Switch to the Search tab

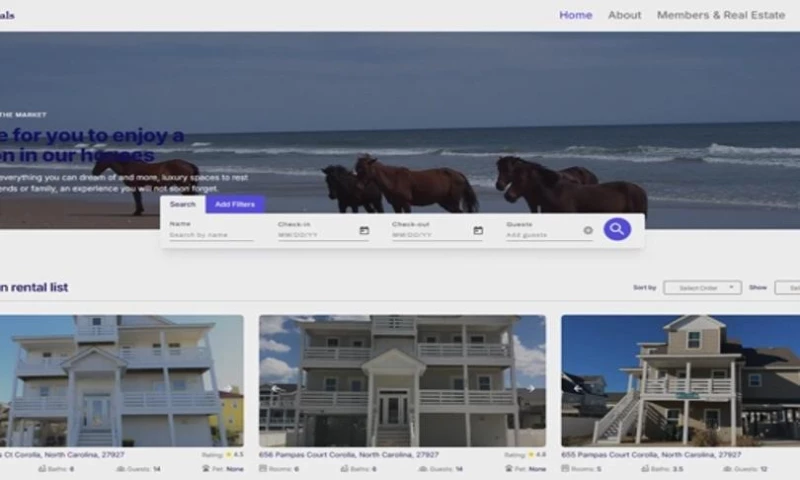[x=183, y=204]
